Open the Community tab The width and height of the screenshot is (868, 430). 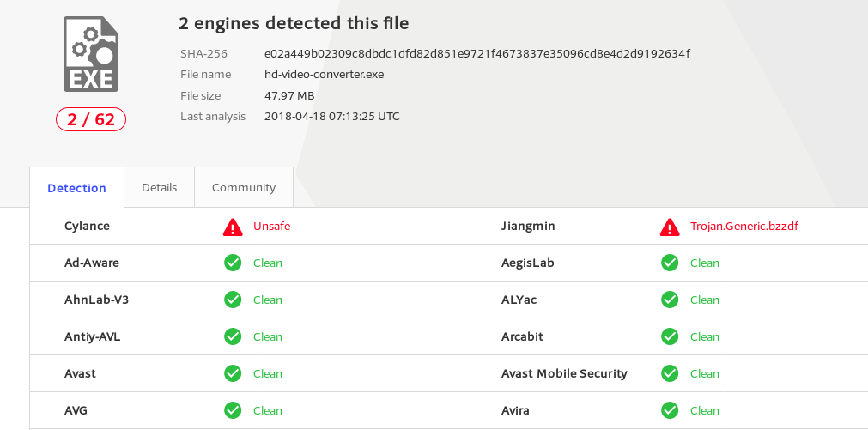pos(244,187)
